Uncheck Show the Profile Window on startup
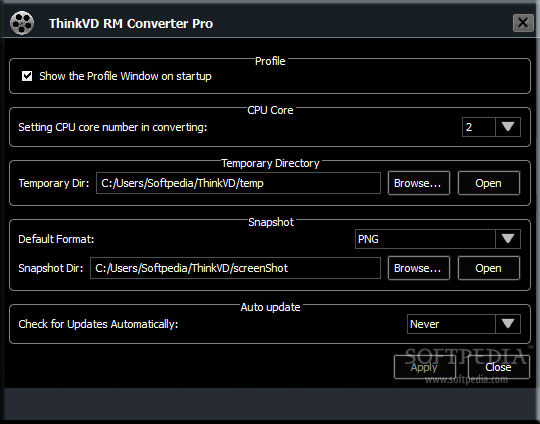 pos(27,76)
